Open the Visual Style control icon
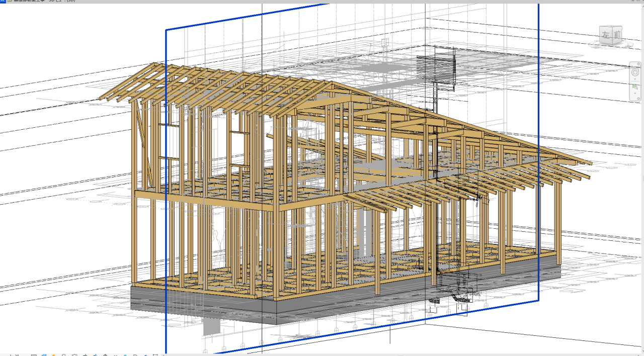Viewport: 644px width, 356px height. [44, 355]
